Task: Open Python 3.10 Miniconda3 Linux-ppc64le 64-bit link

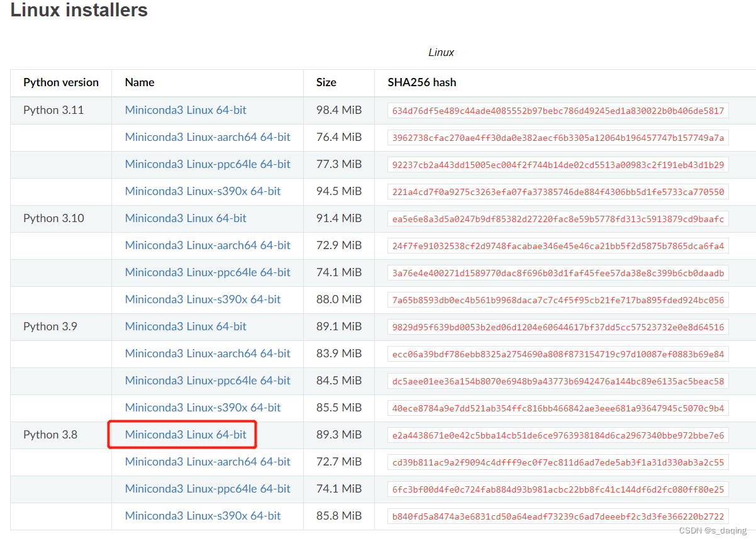Action: click(x=208, y=272)
